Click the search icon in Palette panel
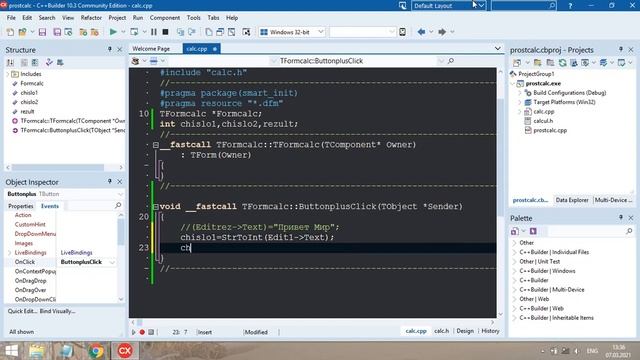The height and width of the screenshot is (360, 640). click(629, 231)
